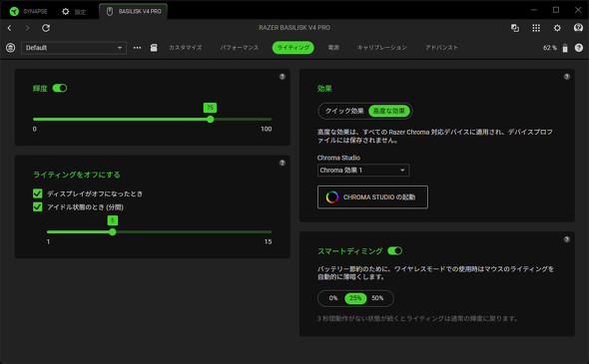Click help icon in the effects panel

pyautogui.click(x=567, y=77)
